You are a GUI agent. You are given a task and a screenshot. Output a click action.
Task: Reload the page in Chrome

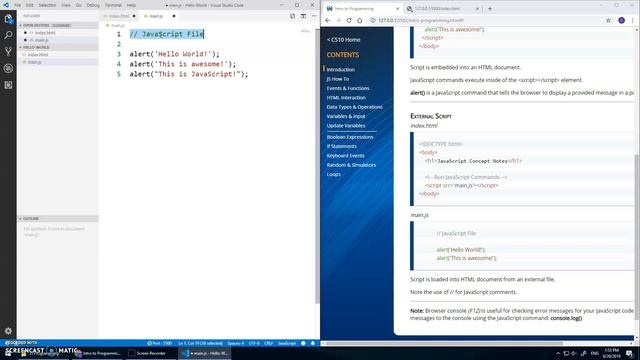(349, 20)
